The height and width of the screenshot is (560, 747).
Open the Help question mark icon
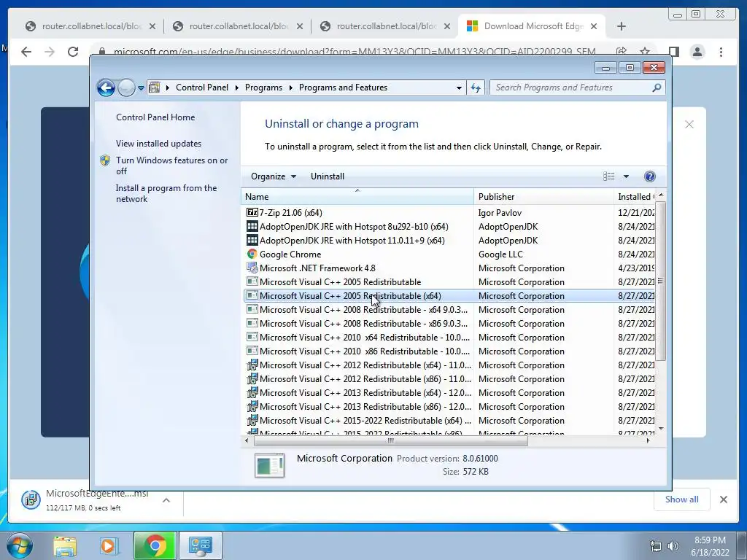pos(650,176)
